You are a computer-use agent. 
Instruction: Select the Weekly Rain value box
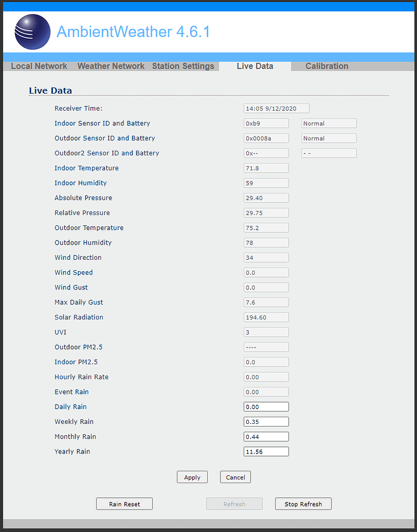266,421
